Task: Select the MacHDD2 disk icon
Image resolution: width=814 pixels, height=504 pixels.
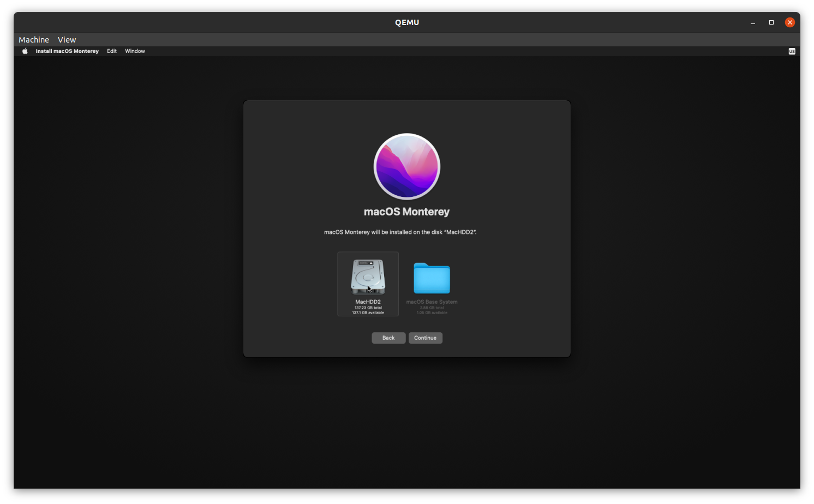Action: tap(368, 277)
